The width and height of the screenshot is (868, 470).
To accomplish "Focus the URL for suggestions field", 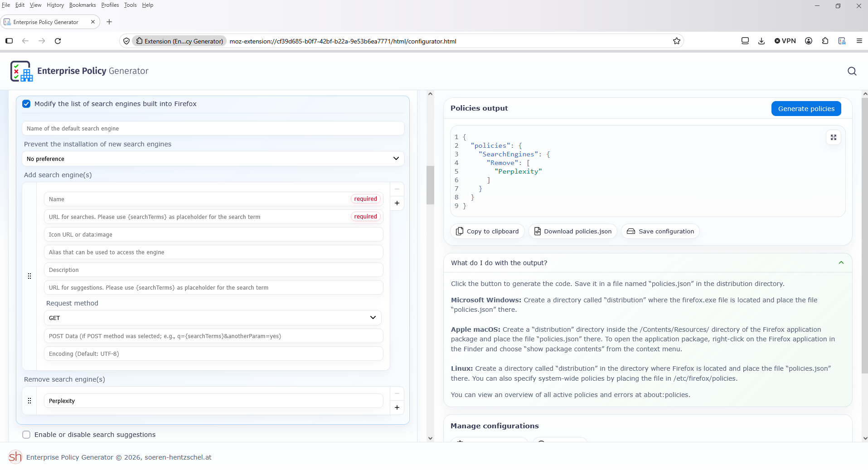I will tap(213, 287).
